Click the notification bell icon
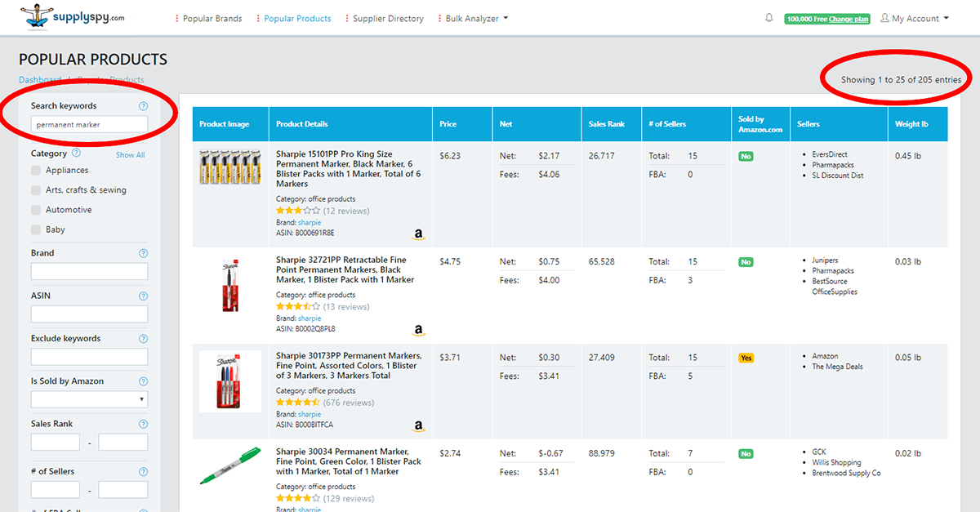The width and height of the screenshot is (980, 512). tap(769, 18)
